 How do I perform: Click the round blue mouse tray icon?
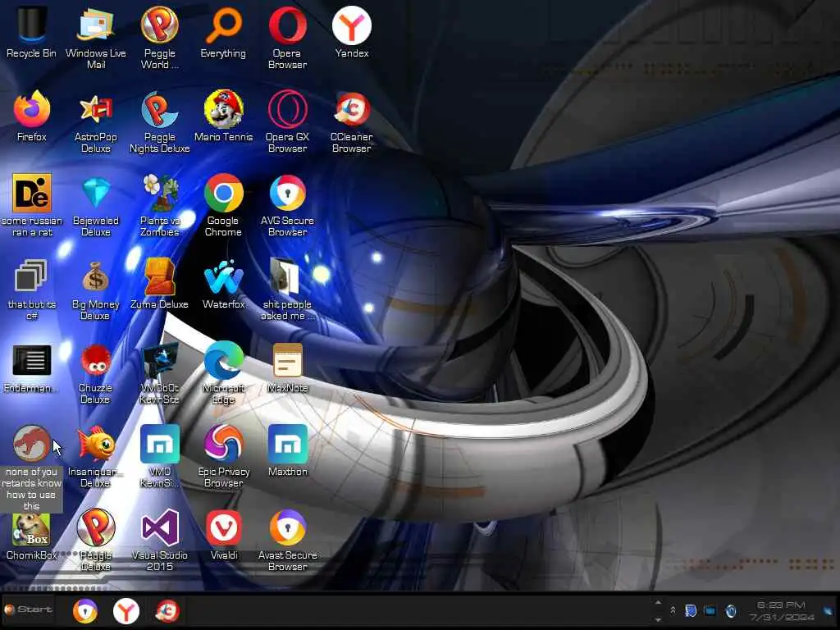[731, 610]
